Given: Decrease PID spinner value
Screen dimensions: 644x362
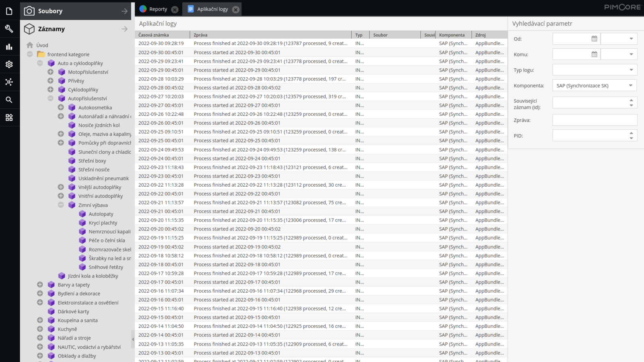Looking at the screenshot, I should point(631,138).
